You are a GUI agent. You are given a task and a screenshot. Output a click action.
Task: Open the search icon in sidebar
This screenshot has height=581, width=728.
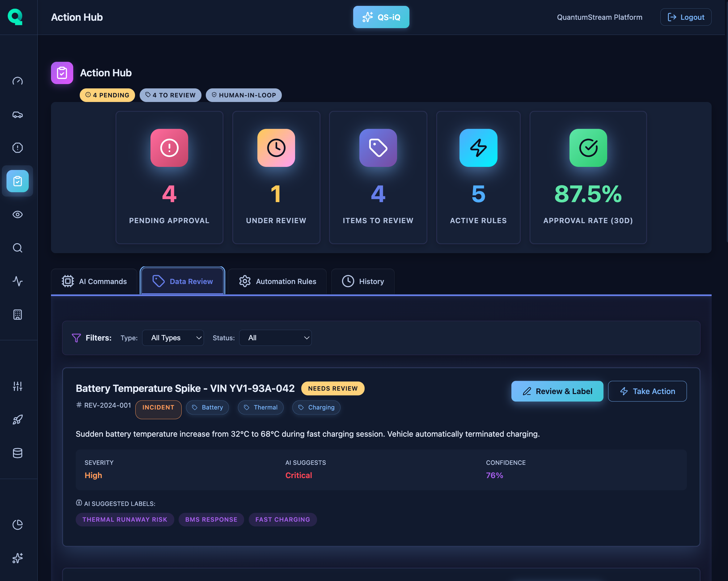(x=17, y=248)
